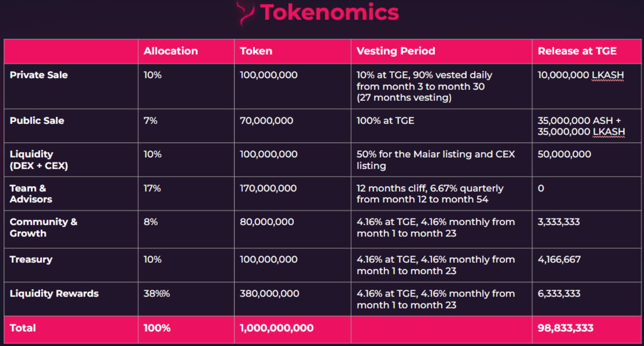
Task: Select the Liquidity Rewards row label
Action: click(x=54, y=293)
